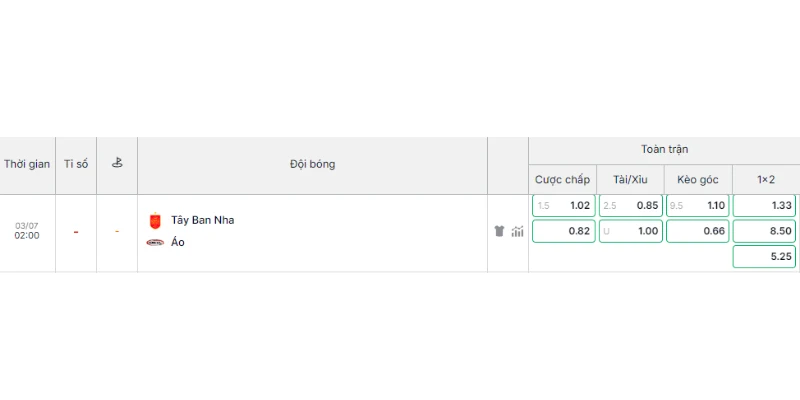
Task: Click the corner flag column header icon
Action: 117,163
